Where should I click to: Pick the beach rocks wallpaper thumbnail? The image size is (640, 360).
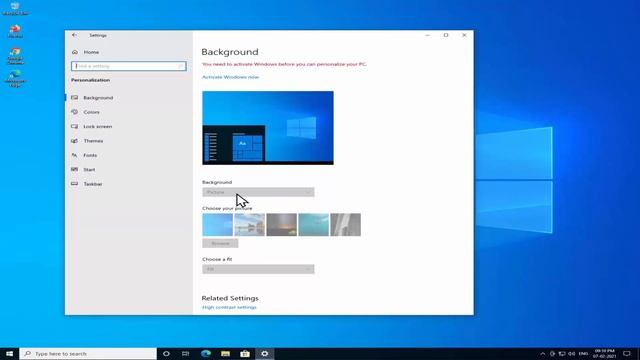(x=249, y=225)
